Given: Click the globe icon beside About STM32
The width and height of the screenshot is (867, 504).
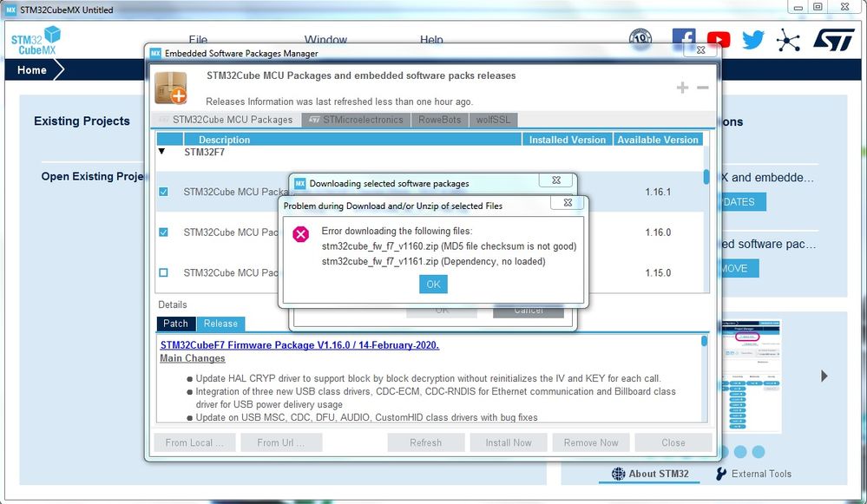Looking at the screenshot, I should (x=618, y=474).
